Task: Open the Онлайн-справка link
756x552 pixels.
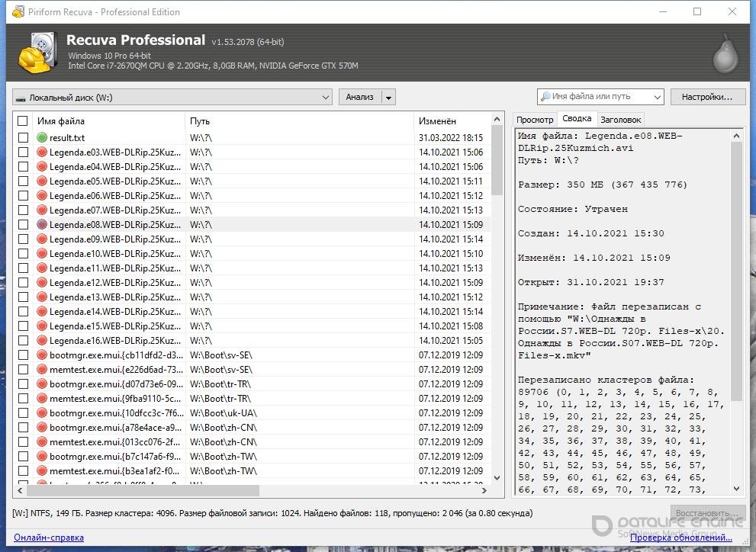Action: (49, 538)
